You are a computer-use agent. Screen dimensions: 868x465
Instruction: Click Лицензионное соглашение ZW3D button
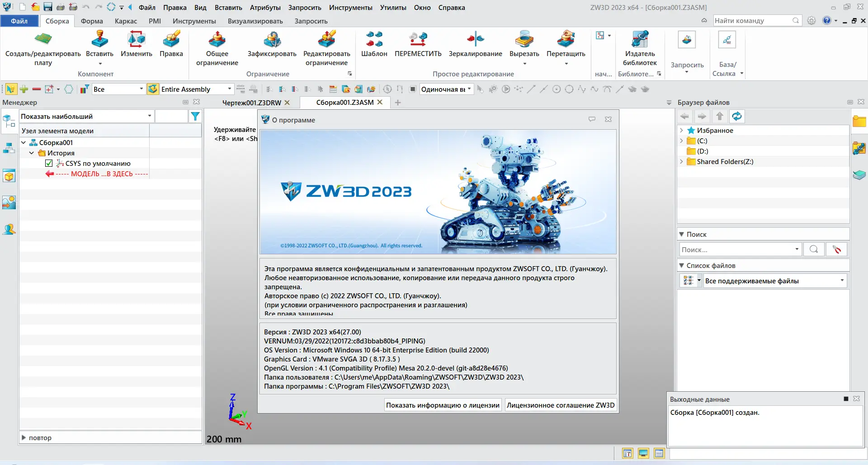coord(561,405)
